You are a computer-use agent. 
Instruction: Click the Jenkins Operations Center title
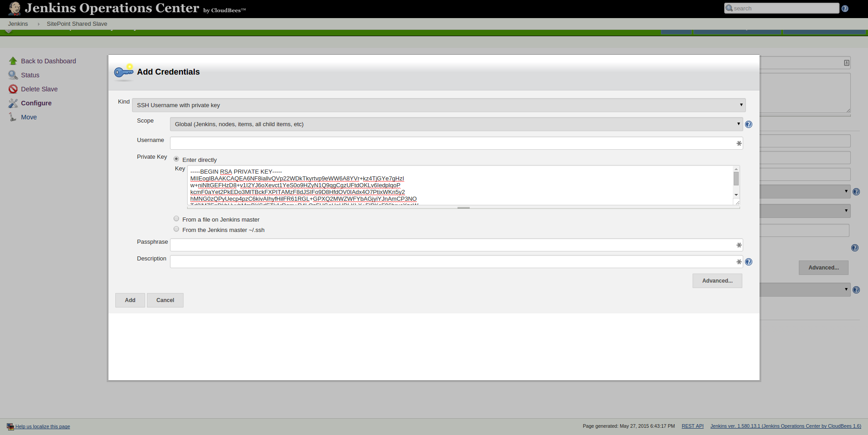click(112, 8)
